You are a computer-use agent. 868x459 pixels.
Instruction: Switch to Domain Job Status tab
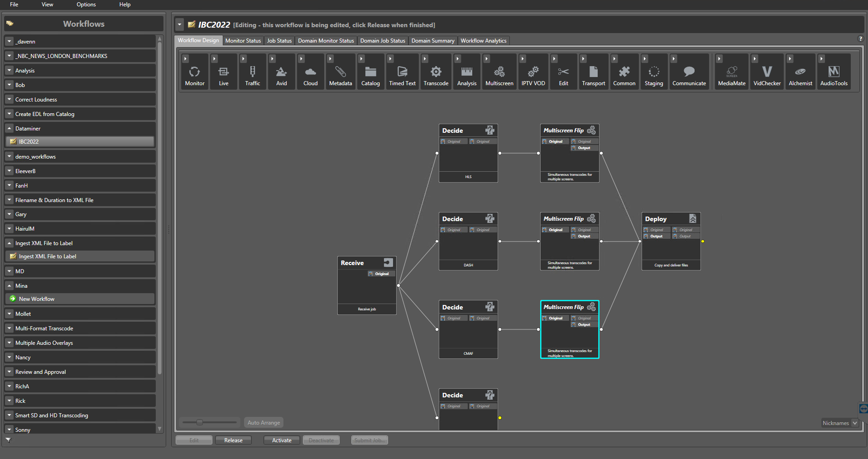(383, 41)
